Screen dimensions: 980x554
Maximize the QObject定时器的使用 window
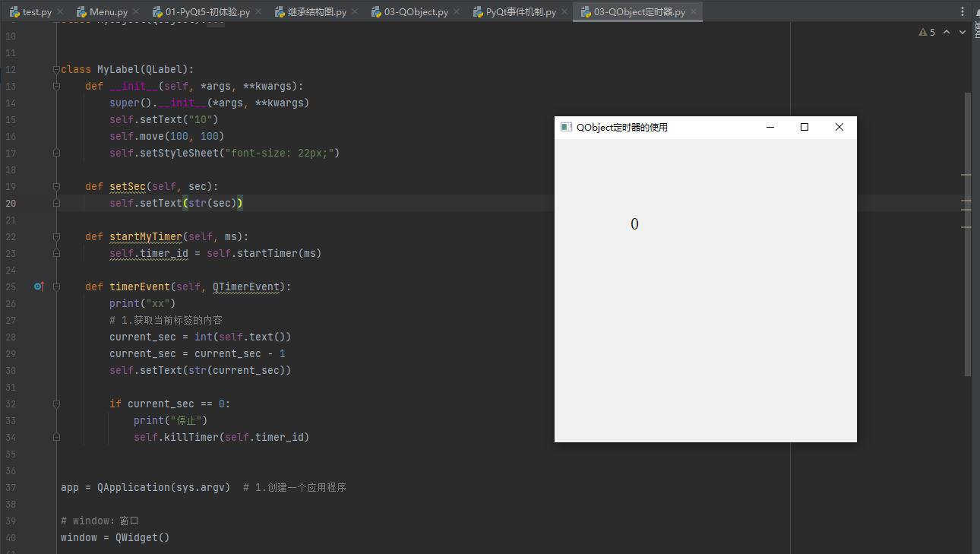pyautogui.click(x=805, y=127)
